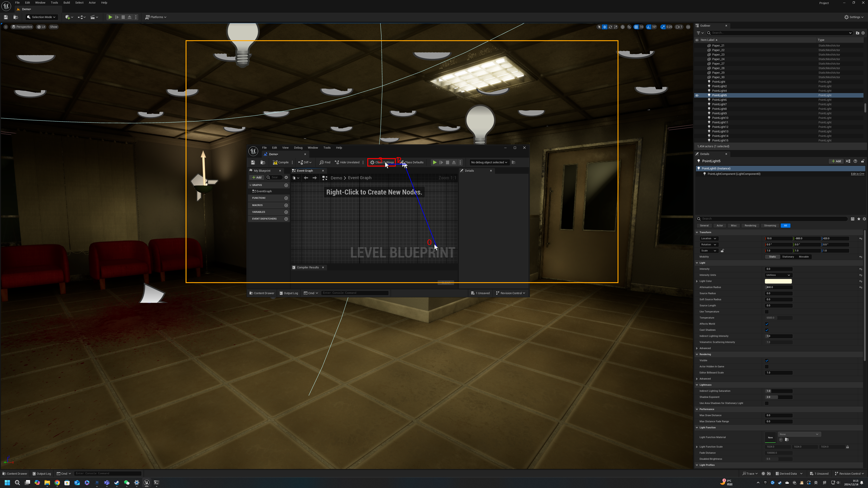Open the Build menu in the main menu bar
The image size is (868, 488).
click(67, 3)
